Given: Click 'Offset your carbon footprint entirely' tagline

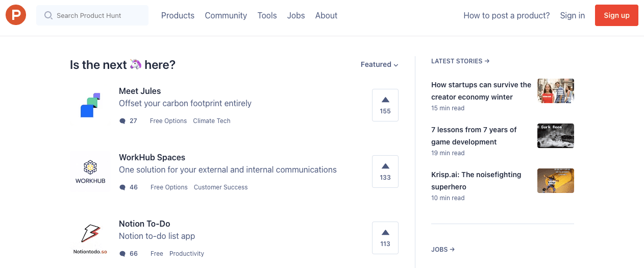Looking at the screenshot, I should click(185, 103).
